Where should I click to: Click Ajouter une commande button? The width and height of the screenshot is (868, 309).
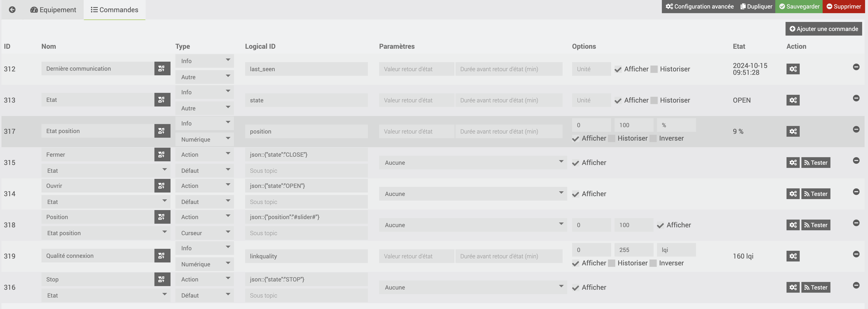coord(823,29)
